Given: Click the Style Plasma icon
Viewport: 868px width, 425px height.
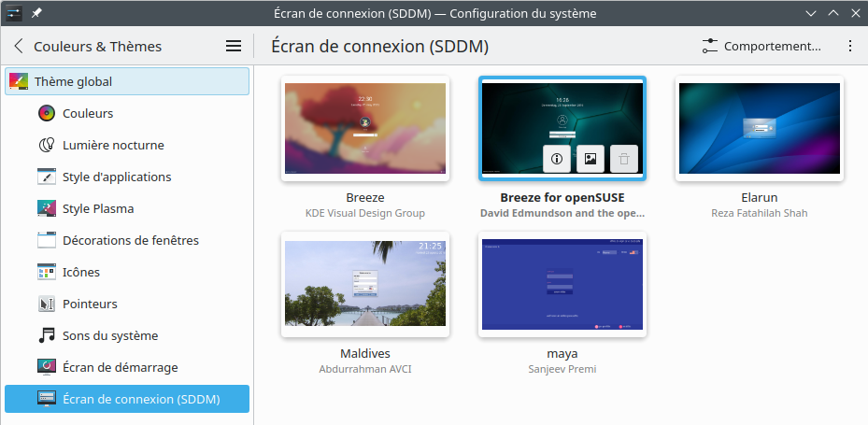Looking at the screenshot, I should 47,208.
